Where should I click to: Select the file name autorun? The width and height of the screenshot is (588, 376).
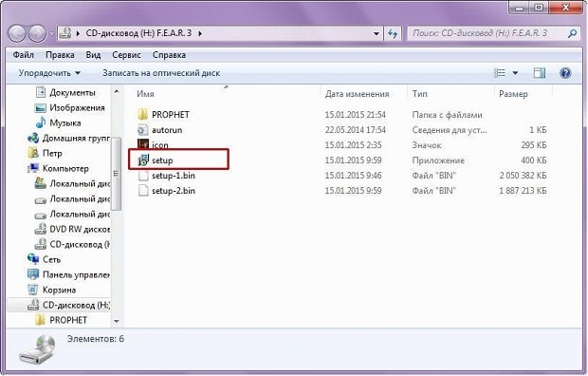[167, 130]
